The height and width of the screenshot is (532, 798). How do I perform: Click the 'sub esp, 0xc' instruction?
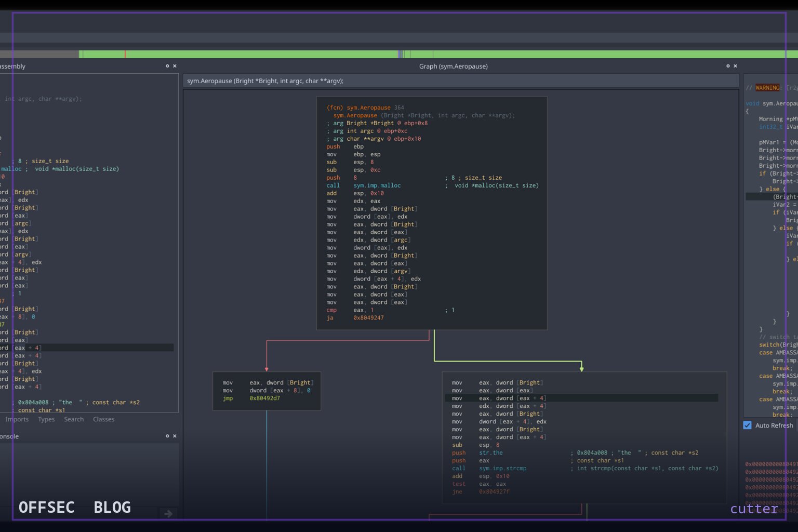point(353,170)
